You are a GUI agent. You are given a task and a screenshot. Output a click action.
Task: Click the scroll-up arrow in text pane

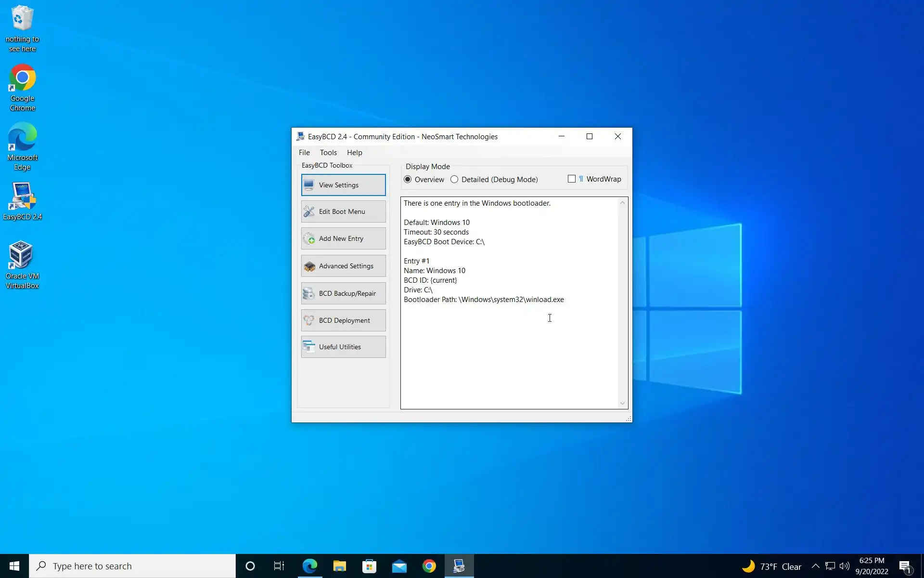pyautogui.click(x=622, y=203)
